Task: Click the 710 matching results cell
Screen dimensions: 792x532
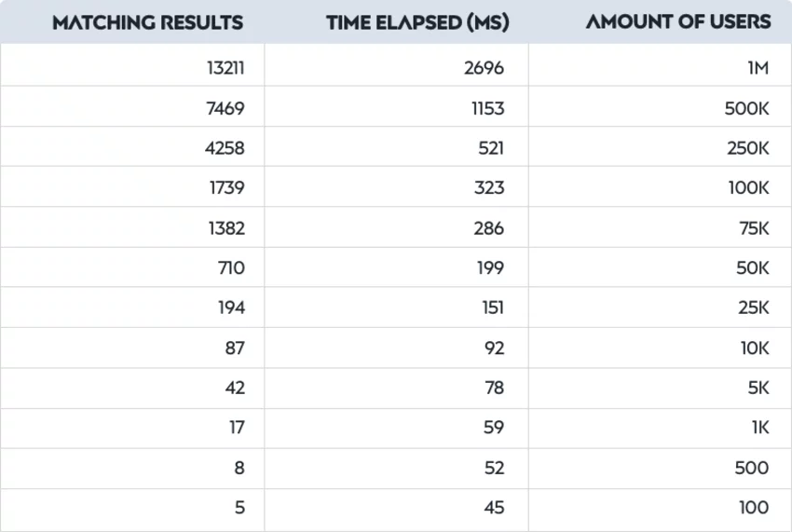Action: coord(132,267)
